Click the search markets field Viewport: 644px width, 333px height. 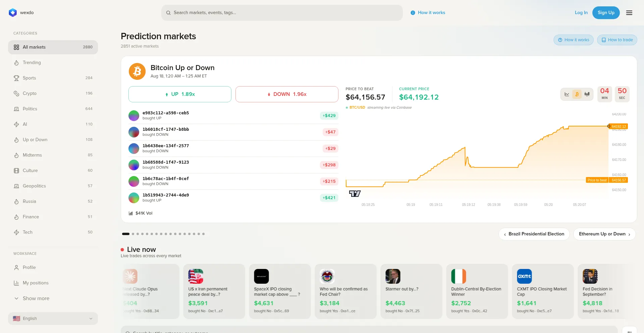coord(282,13)
